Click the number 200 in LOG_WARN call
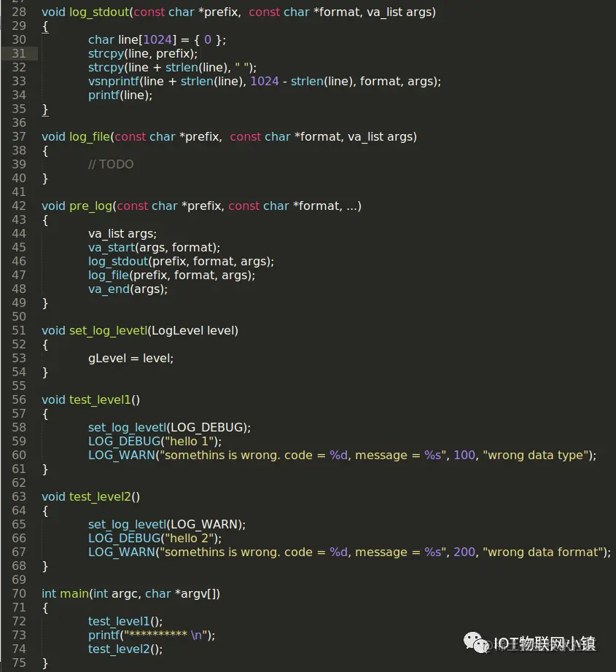 464,552
